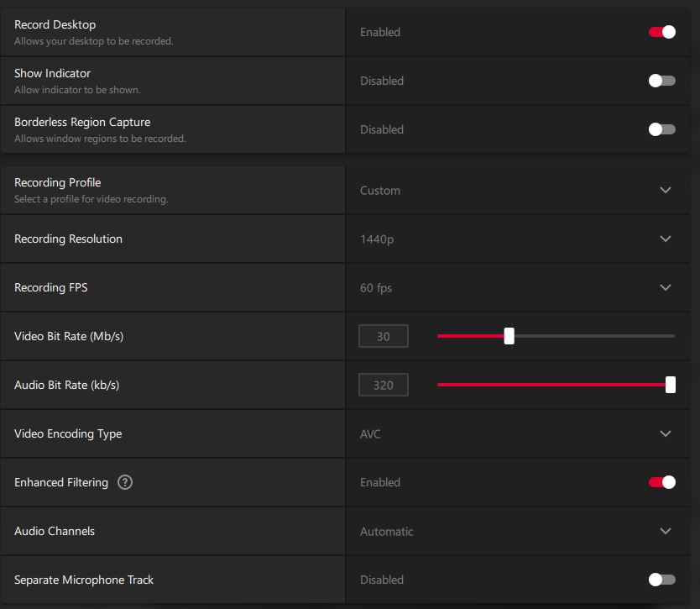700x609 pixels.
Task: Enable the Show Indicator toggle
Action: click(x=661, y=81)
